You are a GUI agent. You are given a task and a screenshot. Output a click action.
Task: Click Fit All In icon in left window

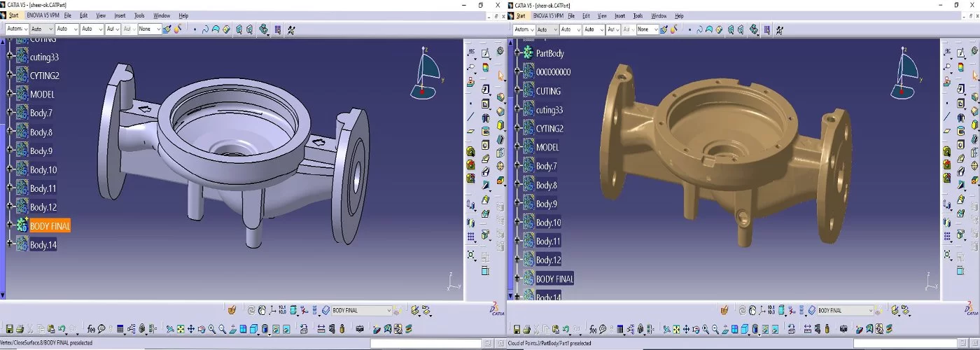point(181,329)
